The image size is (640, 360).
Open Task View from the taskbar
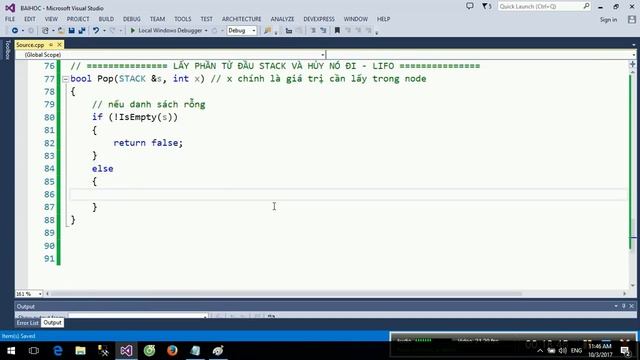(34, 351)
